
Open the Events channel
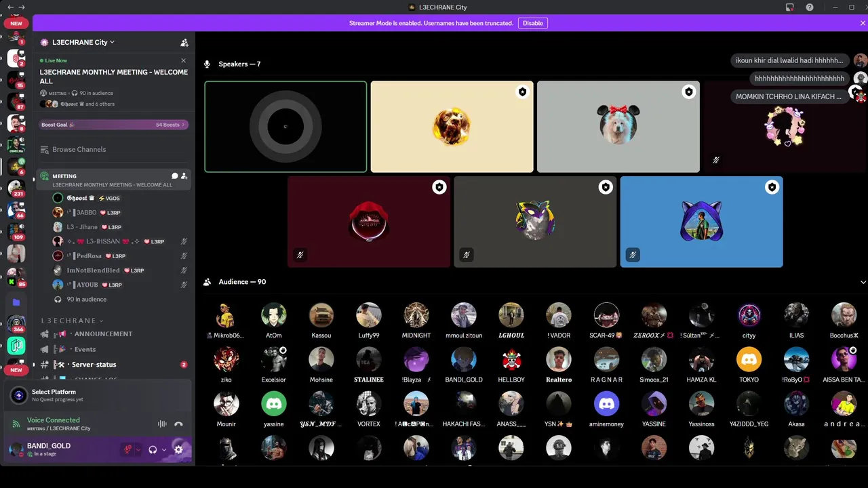(85, 350)
